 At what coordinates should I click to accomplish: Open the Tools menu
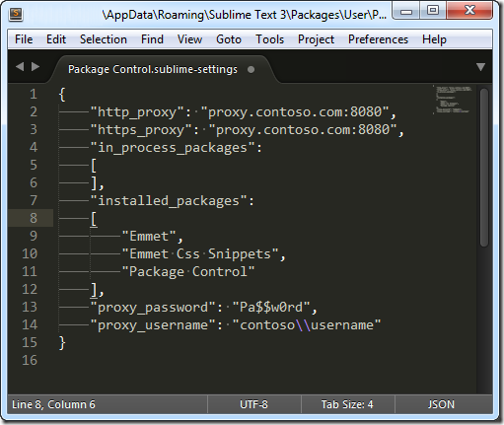click(x=270, y=39)
